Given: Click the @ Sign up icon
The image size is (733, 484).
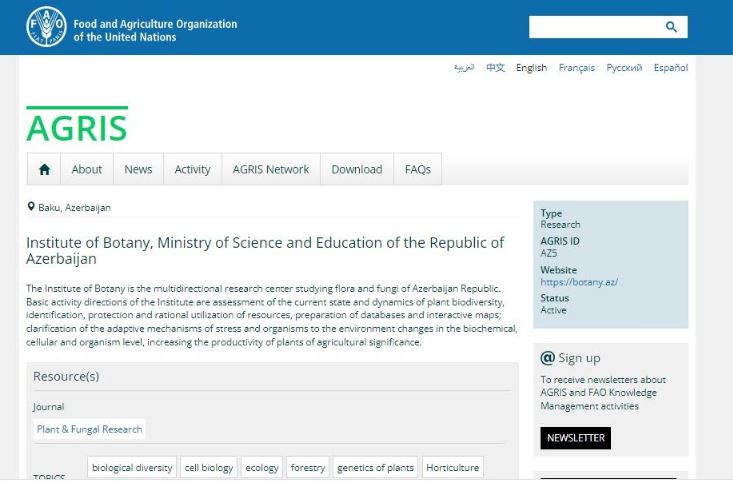Looking at the screenshot, I should click(547, 358).
